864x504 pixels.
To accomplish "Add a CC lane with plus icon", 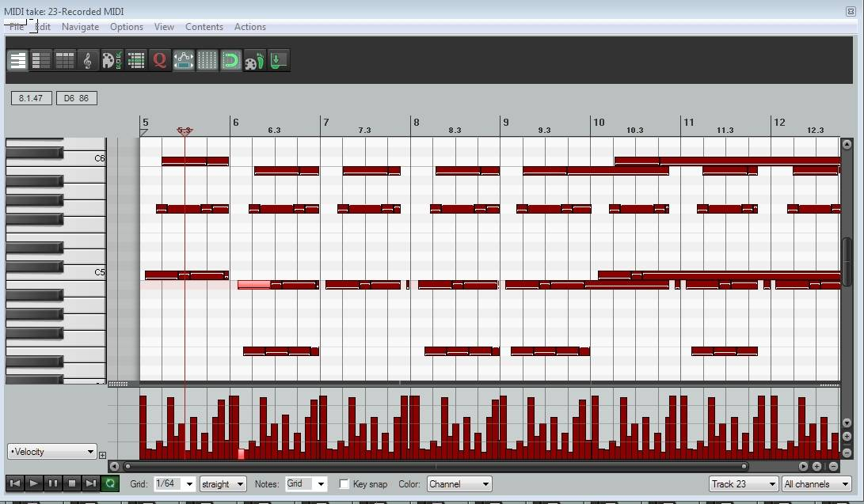I will [102, 455].
